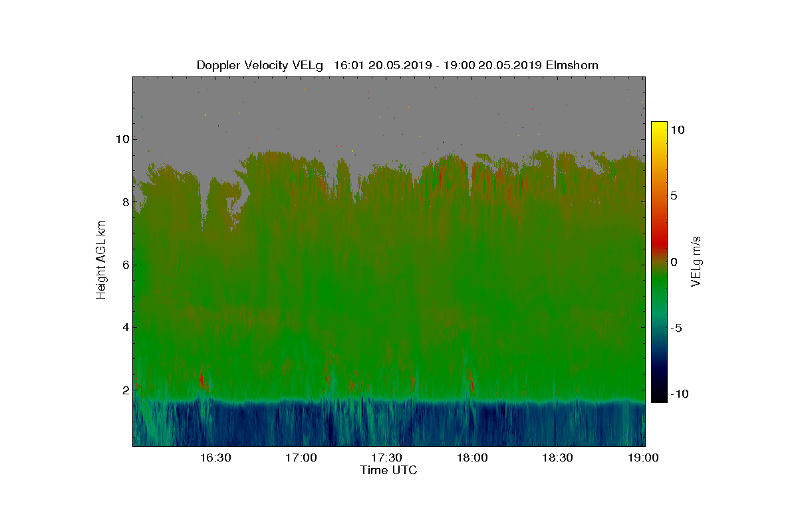
Task: Click the '18:30' time tick label
Action: tap(558, 458)
